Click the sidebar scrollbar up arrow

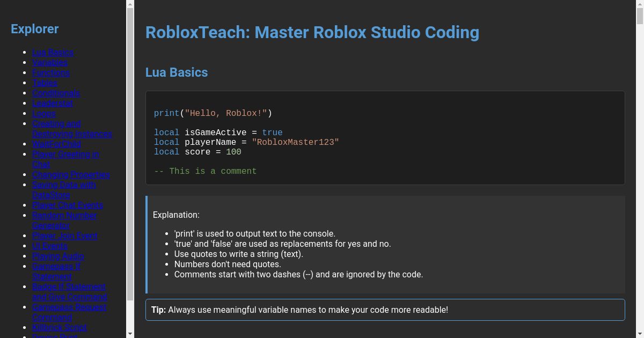(130, 4)
